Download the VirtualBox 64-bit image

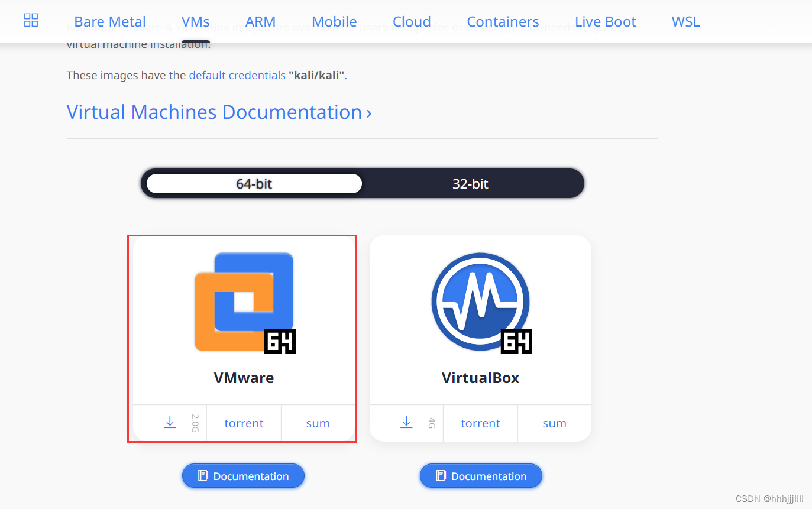[406, 423]
